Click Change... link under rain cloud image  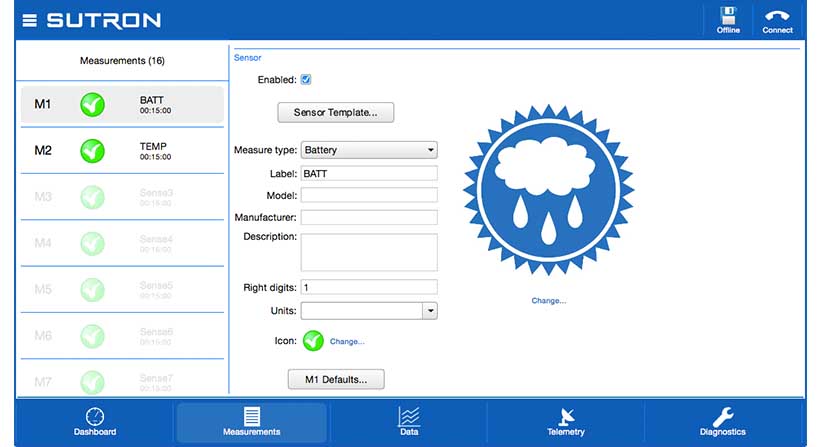[x=549, y=301]
